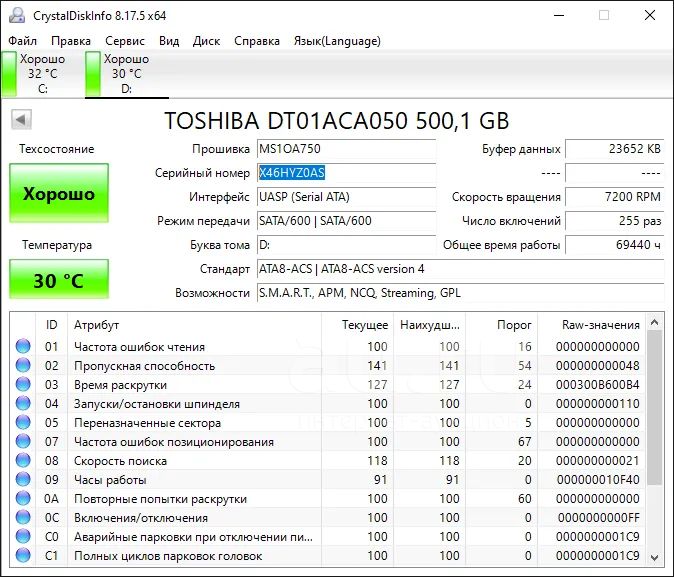Click green health indicator for disk D:
674x577 pixels.
pos(93,74)
